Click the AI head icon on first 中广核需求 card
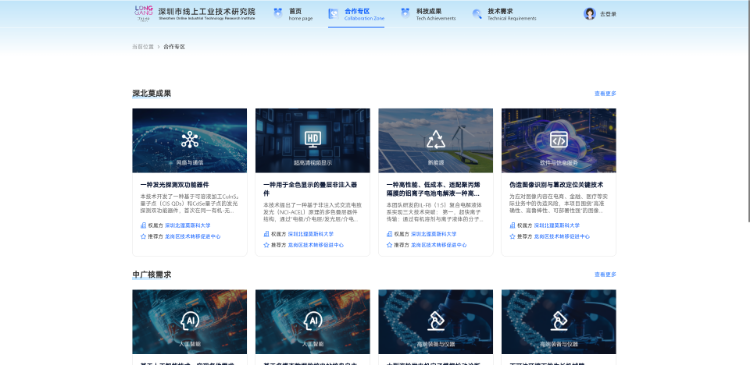The height and width of the screenshot is (365, 750). point(190,321)
